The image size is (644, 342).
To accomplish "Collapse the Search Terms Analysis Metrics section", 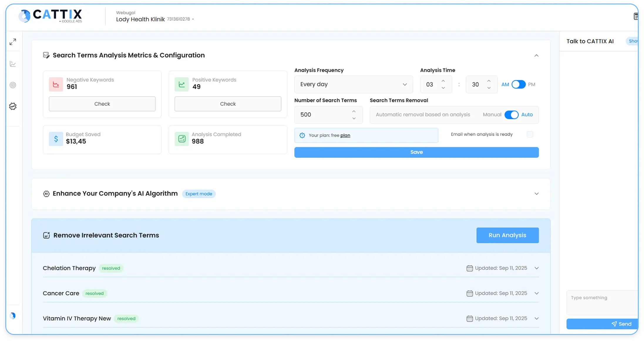I will click(537, 55).
